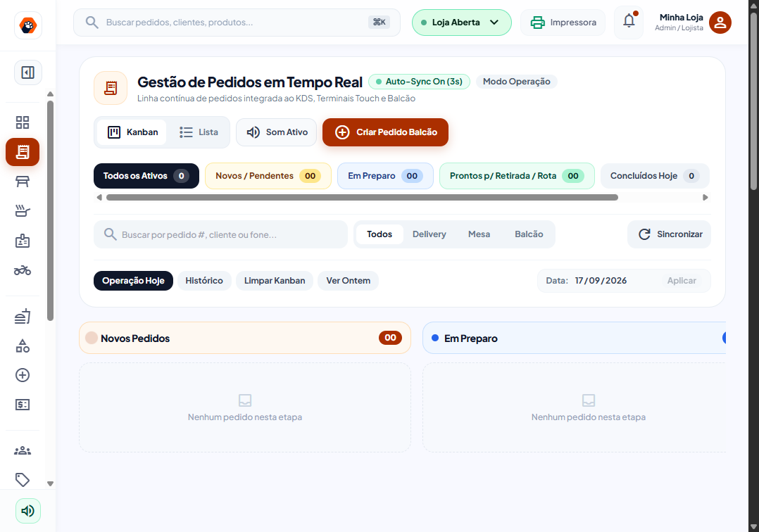Select Concluídos Hoje filter

coord(655,176)
